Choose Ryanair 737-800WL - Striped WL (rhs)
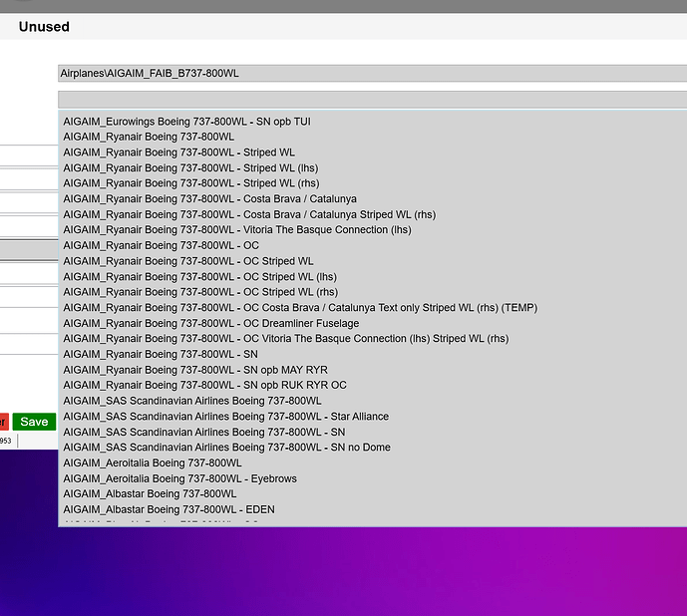Screen dimensions: 687x616 [x=191, y=183]
